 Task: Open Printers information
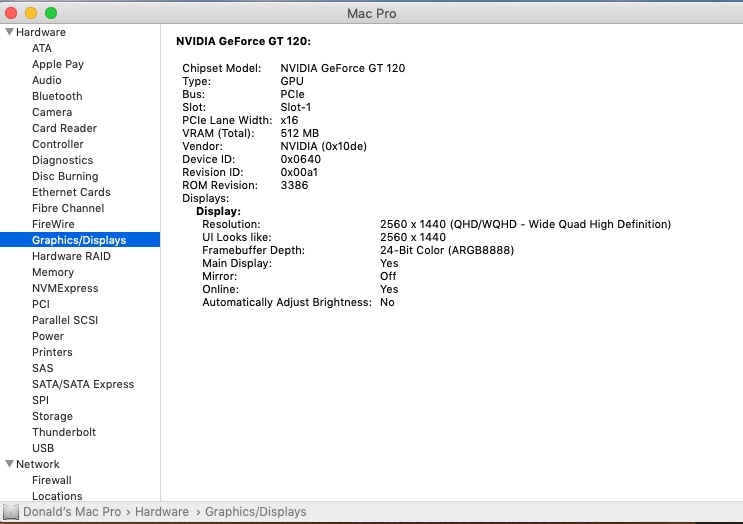pos(52,352)
